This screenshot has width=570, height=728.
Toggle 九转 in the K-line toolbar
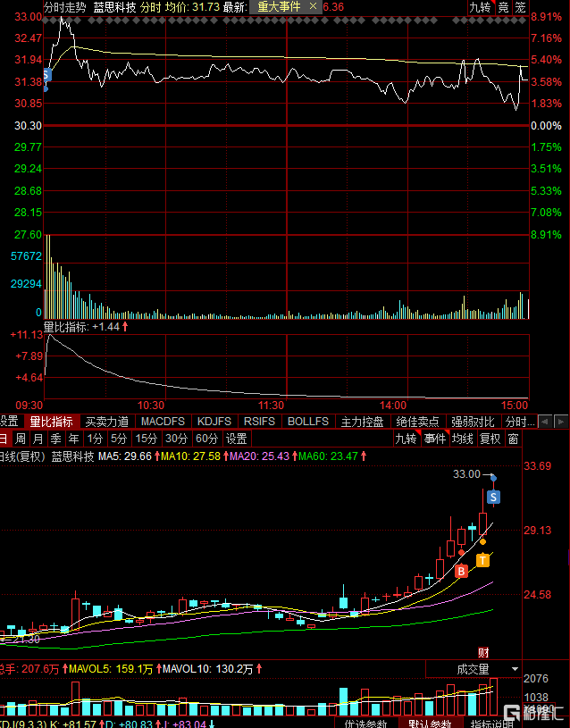tap(406, 439)
